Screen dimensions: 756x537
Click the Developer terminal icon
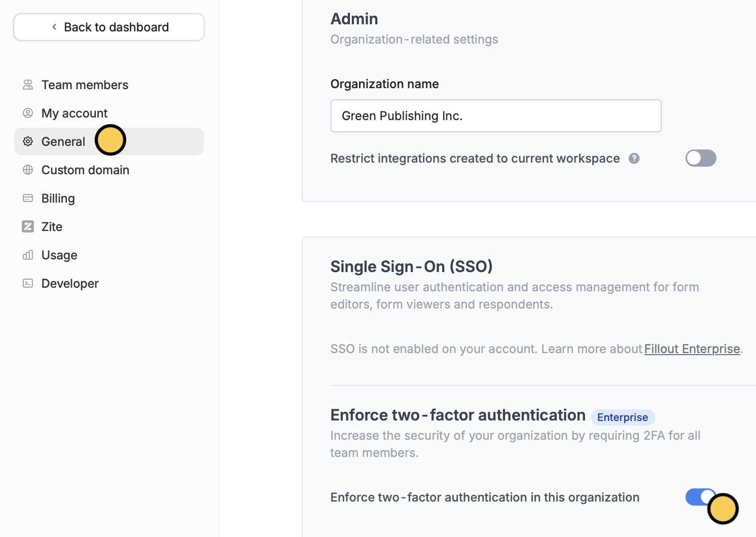click(28, 283)
